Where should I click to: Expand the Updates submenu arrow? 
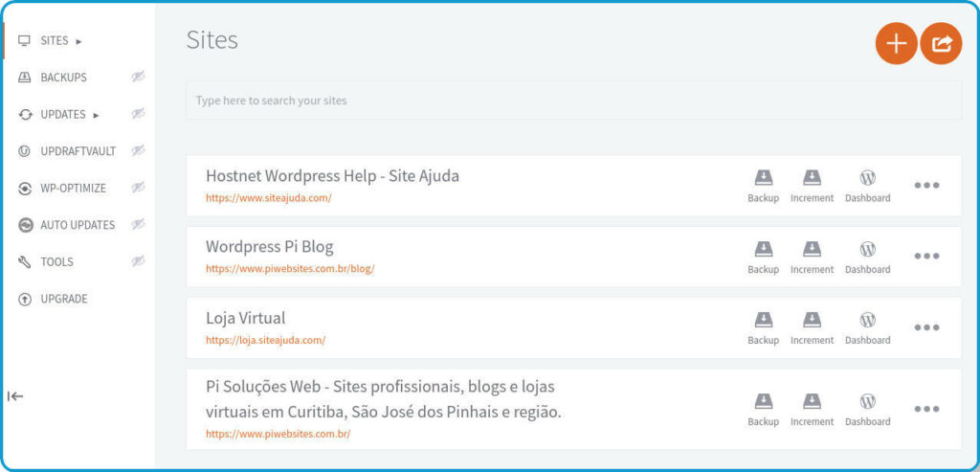(97, 115)
